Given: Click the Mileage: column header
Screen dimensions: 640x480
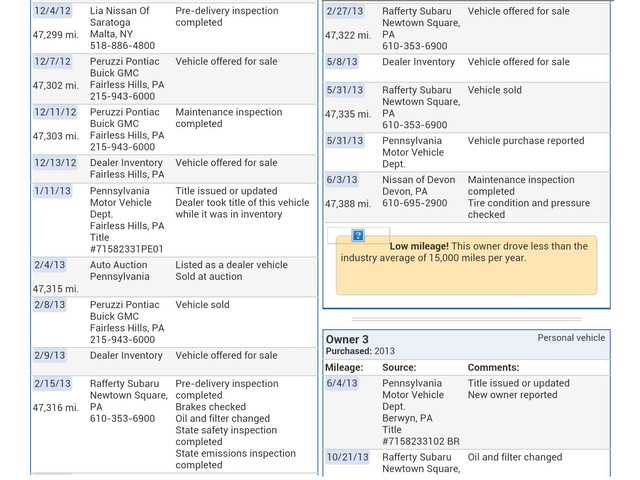Looking at the screenshot, I should [344, 368].
